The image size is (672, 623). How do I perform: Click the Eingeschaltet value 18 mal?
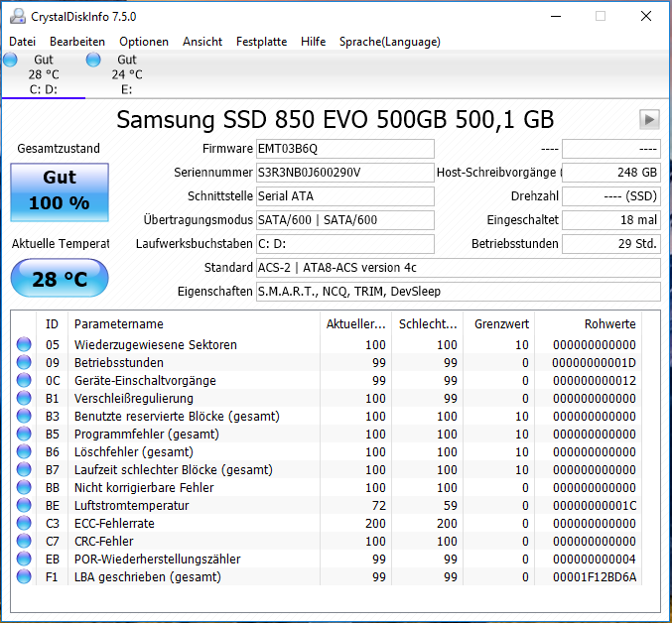(x=611, y=220)
